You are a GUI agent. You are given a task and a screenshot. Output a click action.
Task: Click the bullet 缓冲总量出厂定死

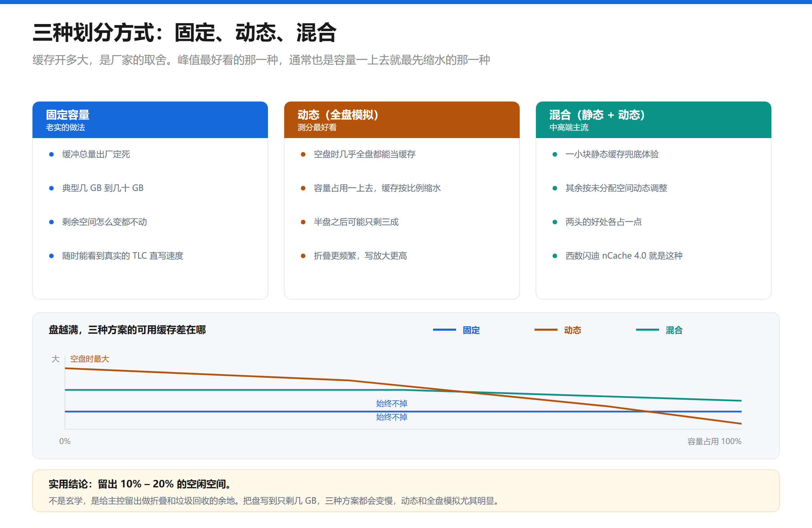[96, 154]
